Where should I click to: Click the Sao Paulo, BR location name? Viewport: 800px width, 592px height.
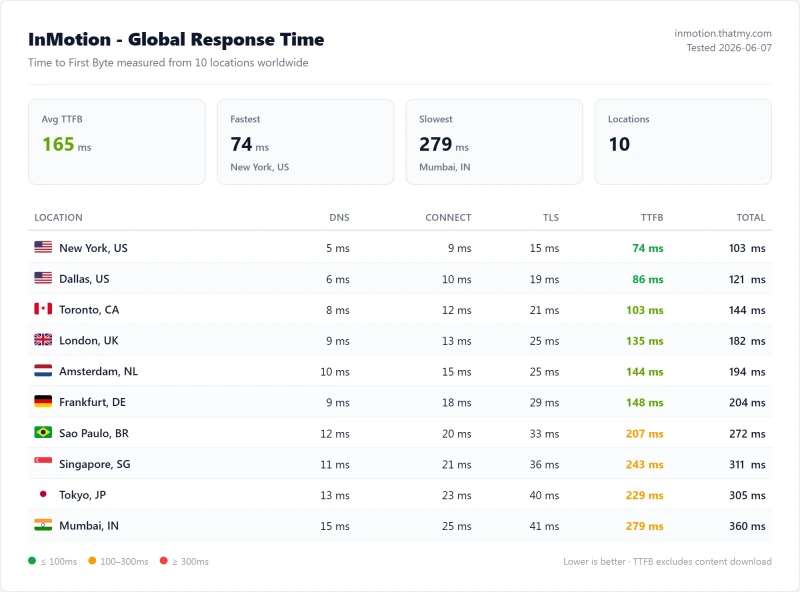(94, 433)
